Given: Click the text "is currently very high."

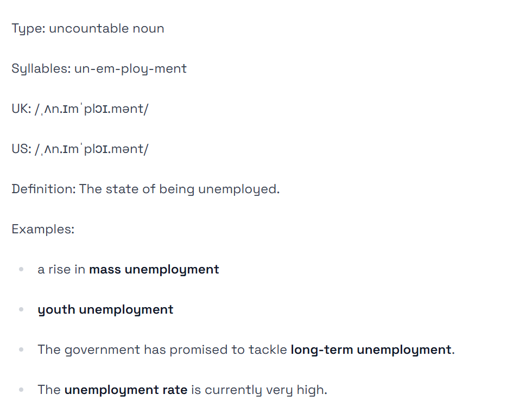Looking at the screenshot, I should pyautogui.click(x=259, y=390).
